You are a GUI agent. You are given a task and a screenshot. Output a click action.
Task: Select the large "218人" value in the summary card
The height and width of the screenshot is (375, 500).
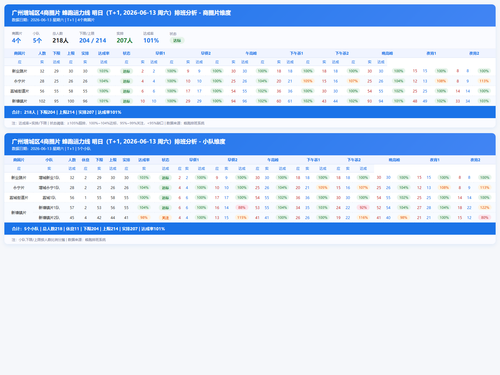(x=60, y=40)
